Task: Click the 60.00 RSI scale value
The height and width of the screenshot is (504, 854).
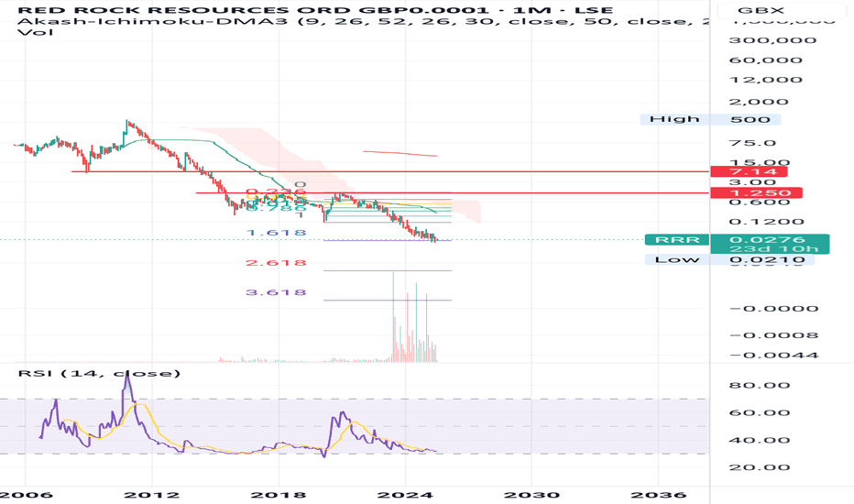Action: tap(760, 412)
